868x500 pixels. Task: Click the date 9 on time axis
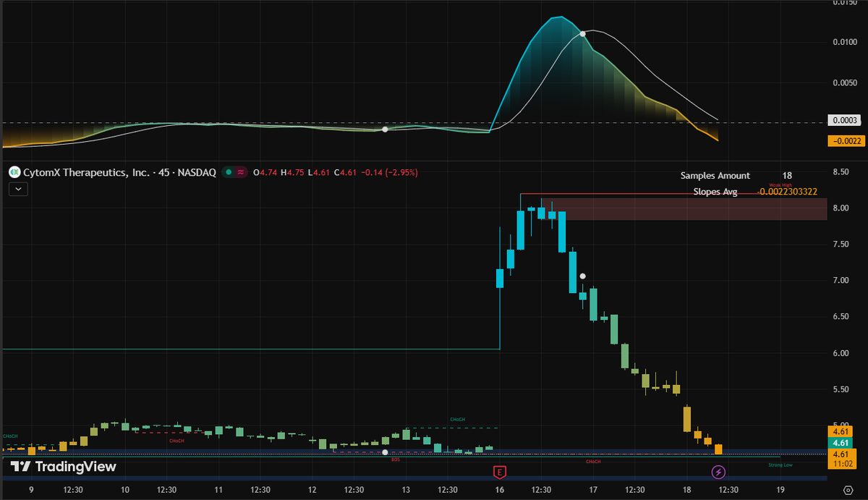32,490
